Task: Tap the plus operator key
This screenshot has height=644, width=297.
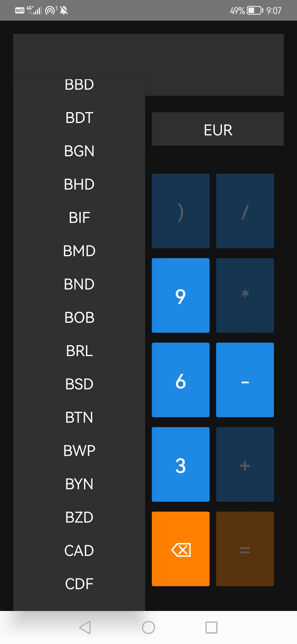Action: [245, 465]
